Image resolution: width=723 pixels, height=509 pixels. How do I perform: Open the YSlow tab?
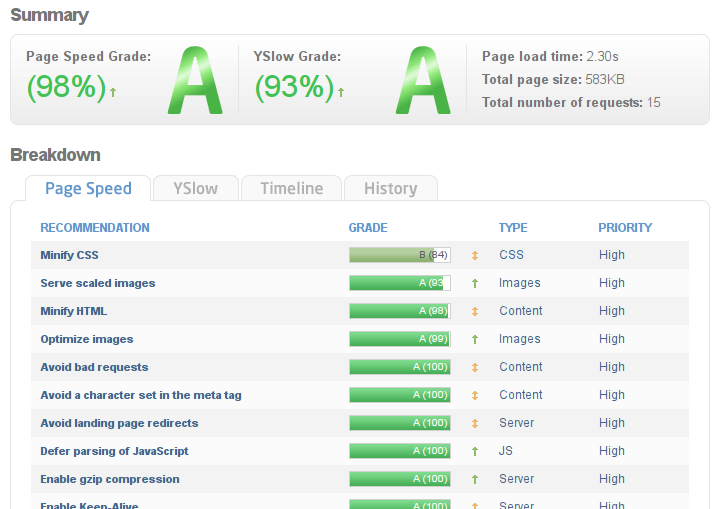pos(196,188)
